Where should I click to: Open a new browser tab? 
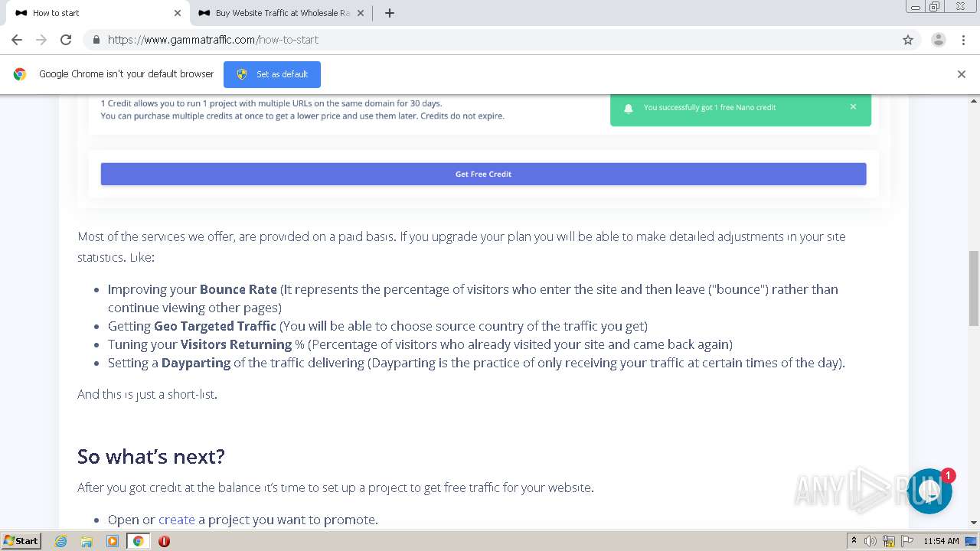[x=389, y=13]
